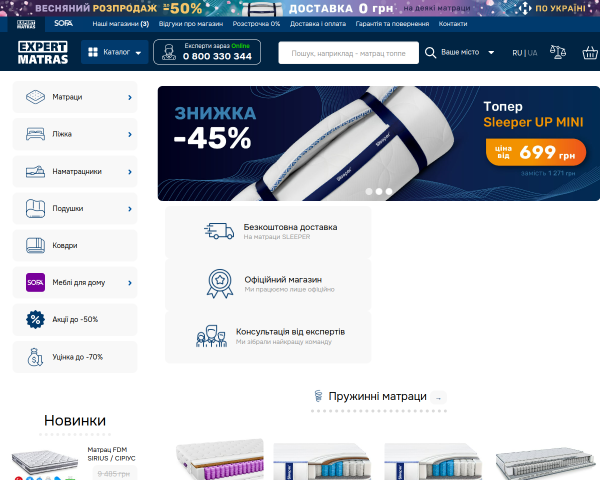Open the product comparison scales icon

pyautogui.click(x=558, y=52)
